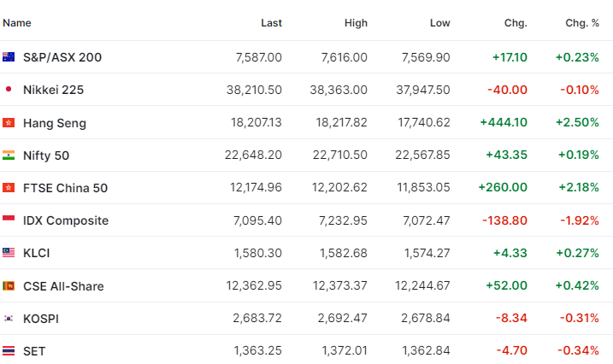Click the Australia flag beside S&P/ASX 200

pyautogui.click(x=9, y=57)
